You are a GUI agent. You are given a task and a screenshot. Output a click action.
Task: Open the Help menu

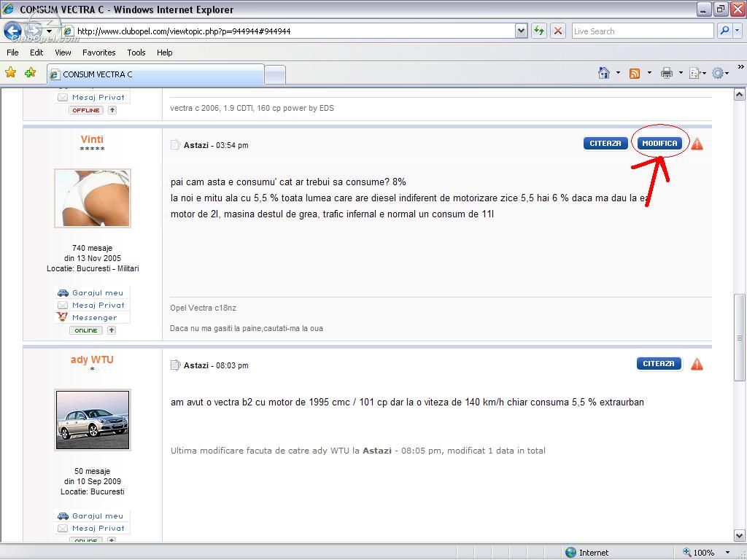pyautogui.click(x=164, y=52)
